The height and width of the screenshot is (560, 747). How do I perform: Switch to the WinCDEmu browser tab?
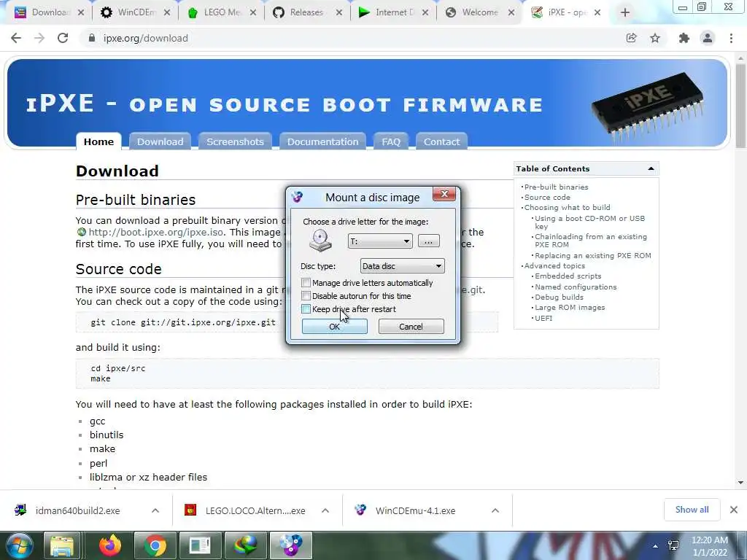pyautogui.click(x=136, y=12)
